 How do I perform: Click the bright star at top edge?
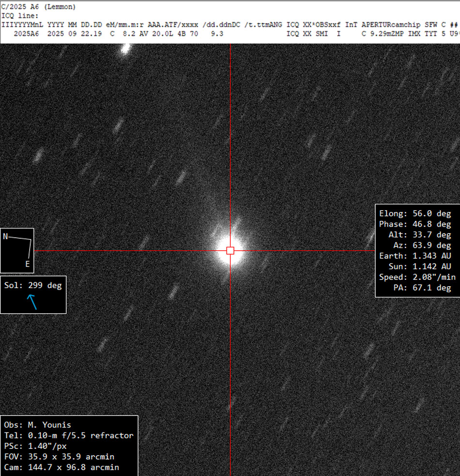pyautogui.click(x=125, y=48)
